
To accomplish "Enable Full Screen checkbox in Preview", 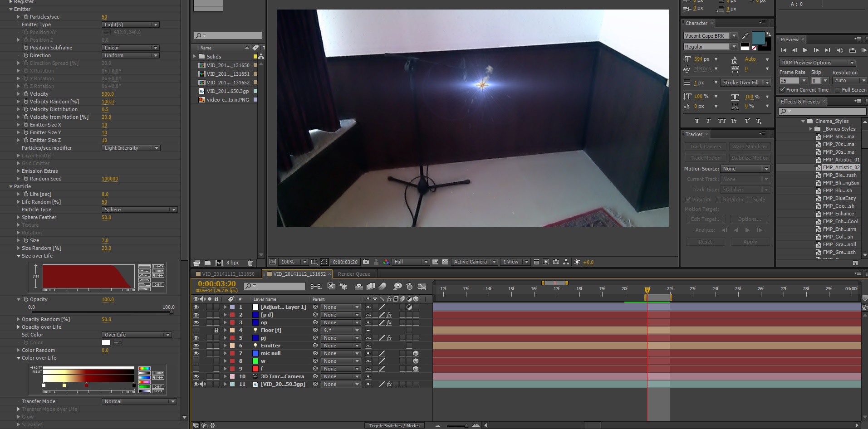I will [x=838, y=90].
